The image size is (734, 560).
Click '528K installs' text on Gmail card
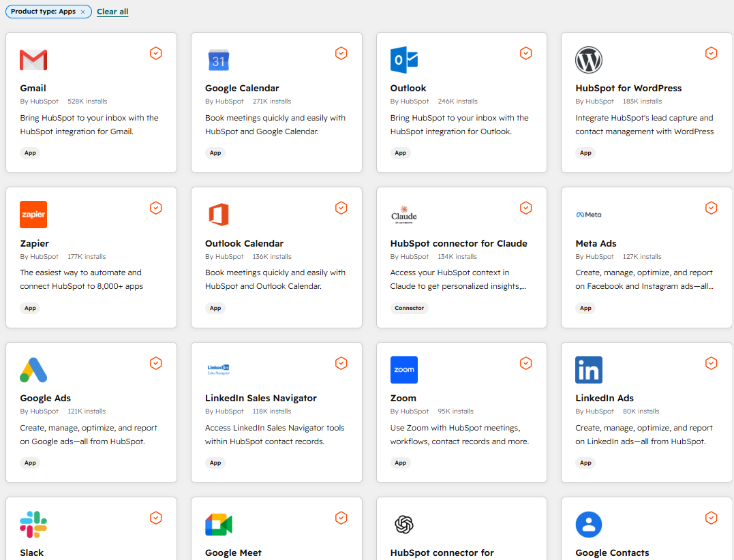[x=87, y=101]
